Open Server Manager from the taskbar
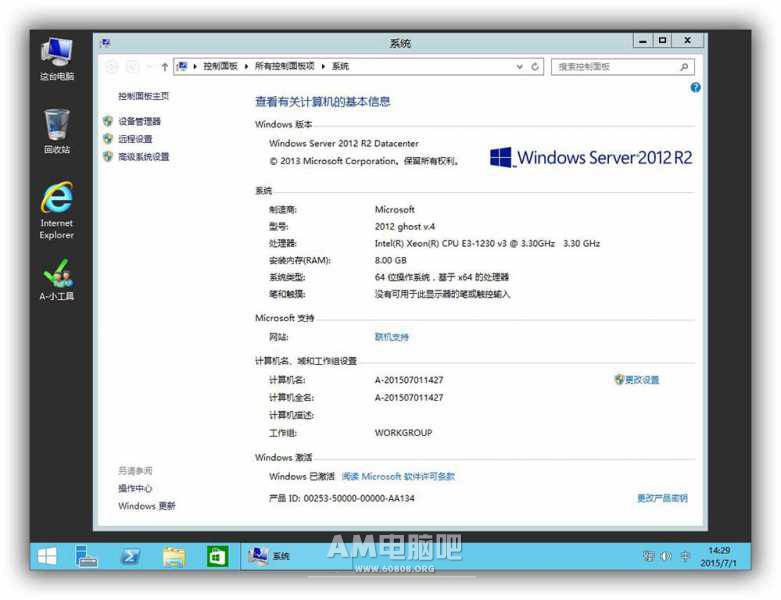 coord(86,556)
